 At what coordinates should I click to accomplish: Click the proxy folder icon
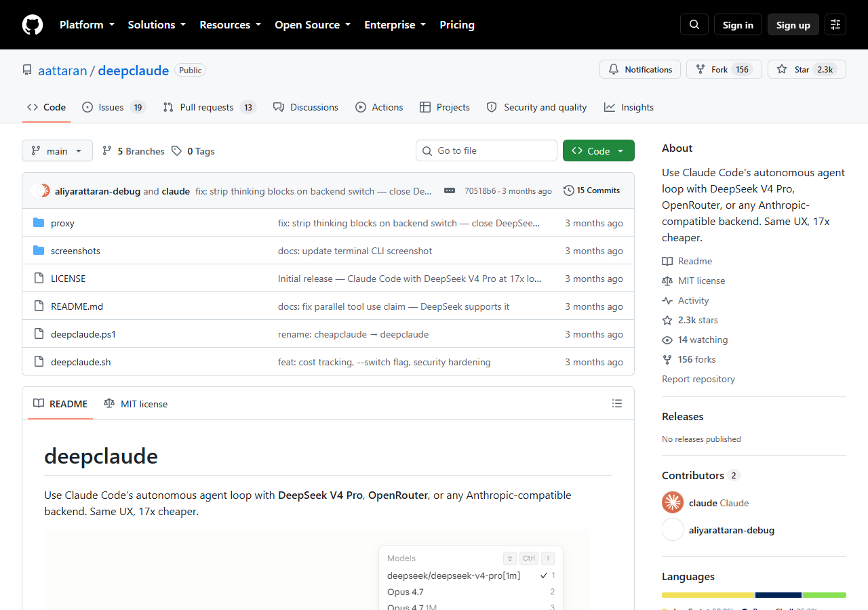click(x=39, y=223)
